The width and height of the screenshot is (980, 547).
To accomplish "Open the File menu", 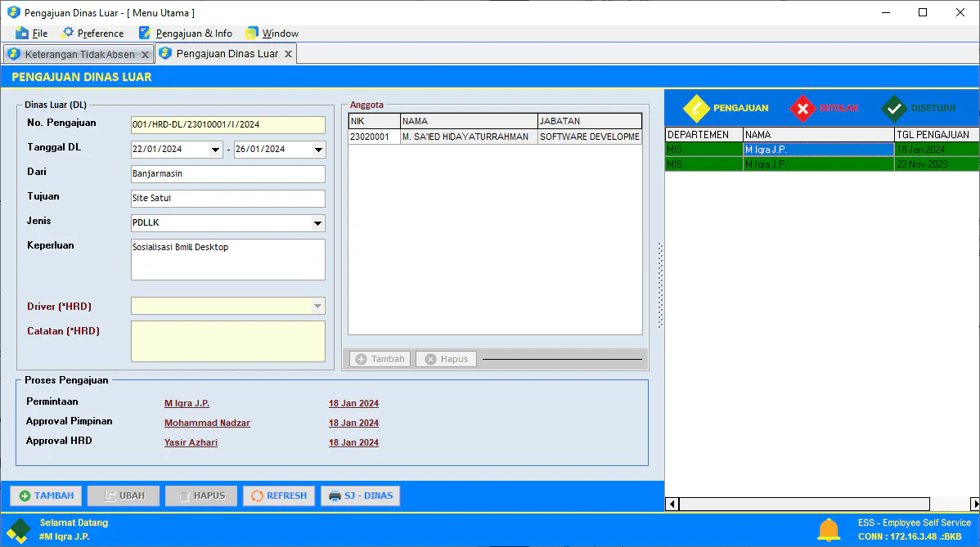I will (x=31, y=33).
